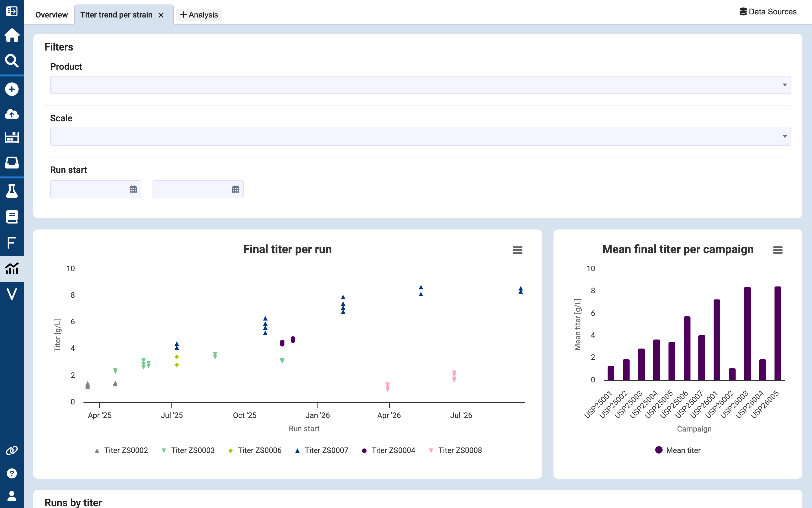
Task: Open the user profile icon
Action: [12, 496]
